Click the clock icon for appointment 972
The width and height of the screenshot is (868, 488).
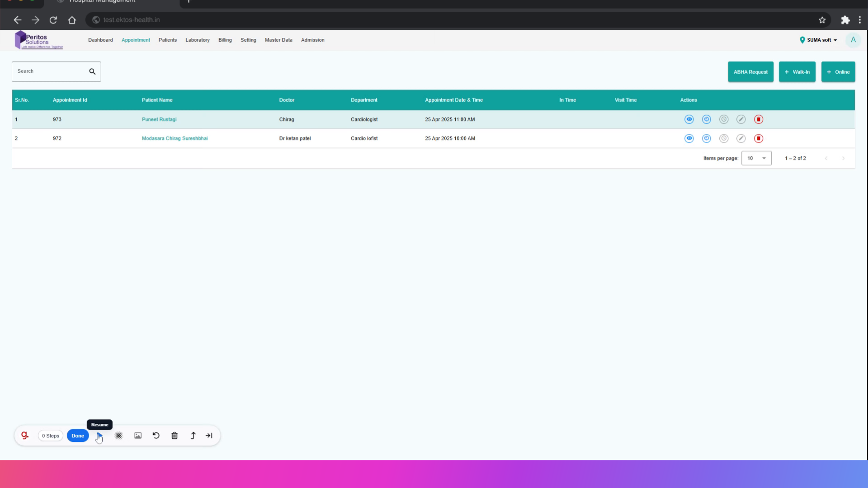[723, 138]
